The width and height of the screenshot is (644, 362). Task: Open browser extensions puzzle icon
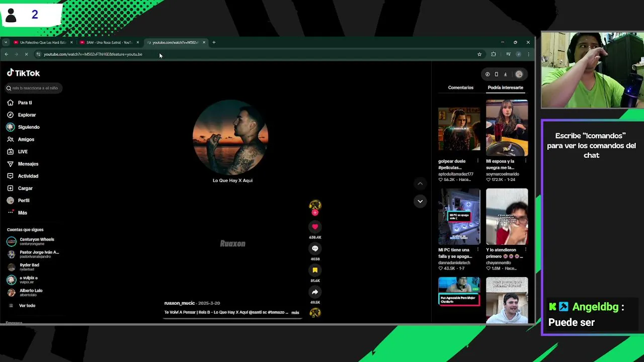[x=494, y=54]
